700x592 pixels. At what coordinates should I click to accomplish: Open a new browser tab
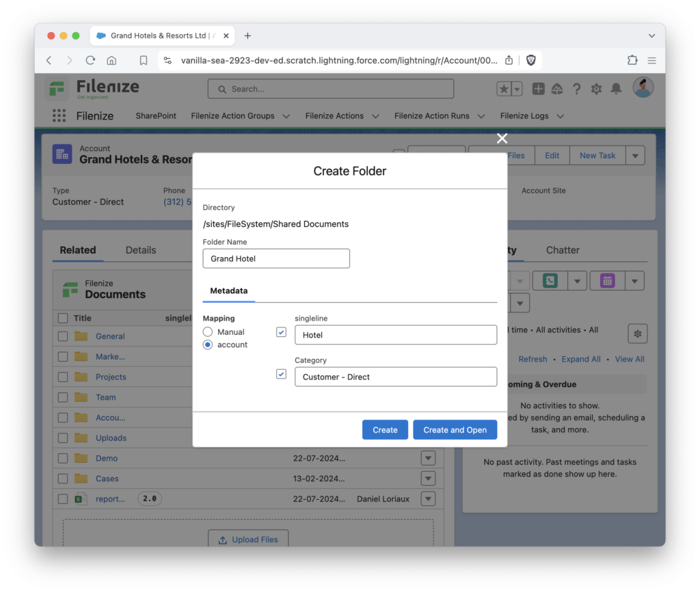pyautogui.click(x=247, y=36)
